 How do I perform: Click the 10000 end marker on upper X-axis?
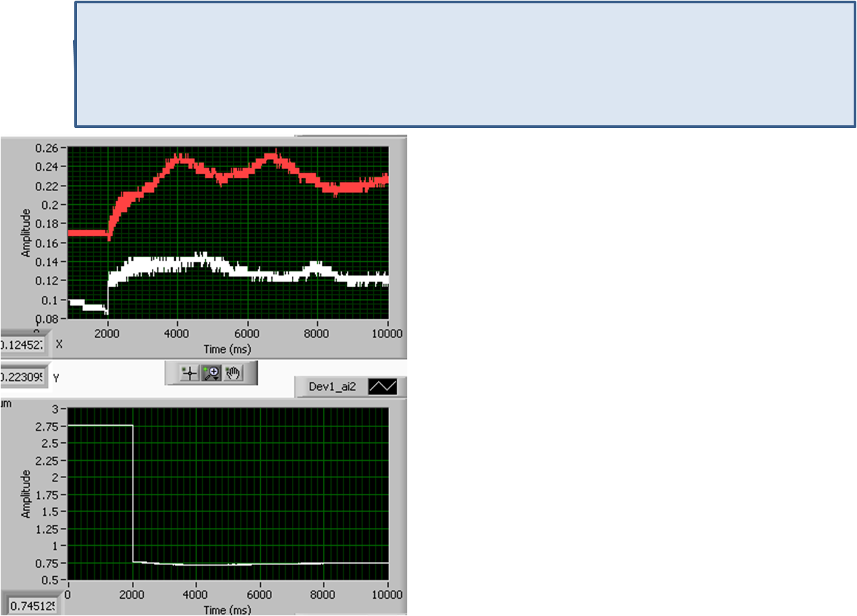pyautogui.click(x=386, y=333)
